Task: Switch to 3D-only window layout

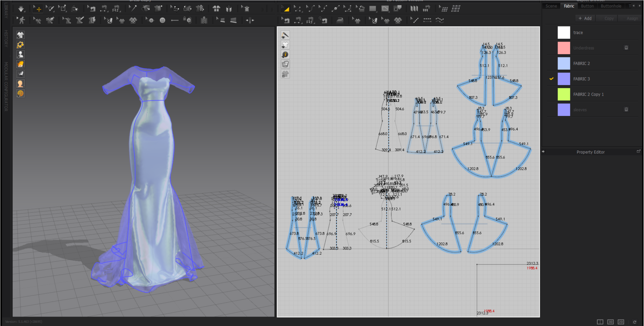Action: pyautogui.click(x=610, y=322)
